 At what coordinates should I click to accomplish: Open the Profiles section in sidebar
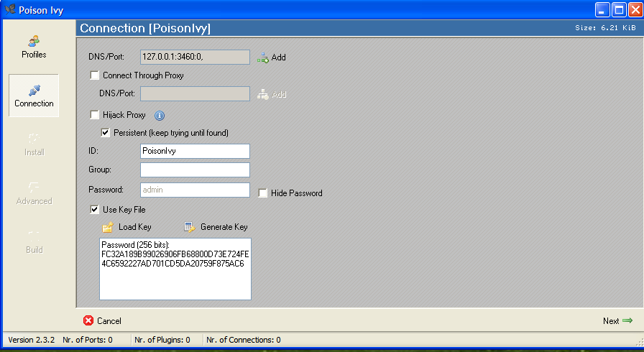point(34,46)
